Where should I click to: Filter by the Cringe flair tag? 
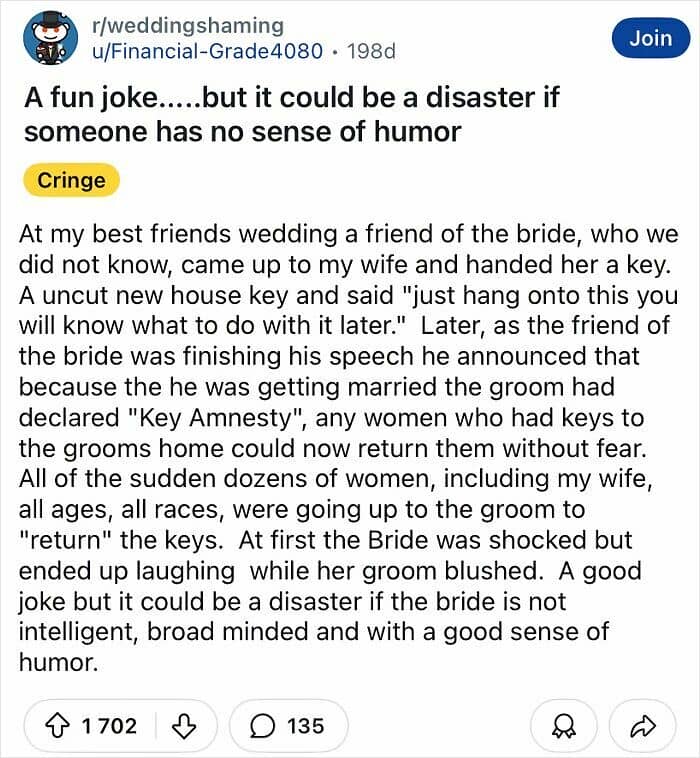point(72,180)
